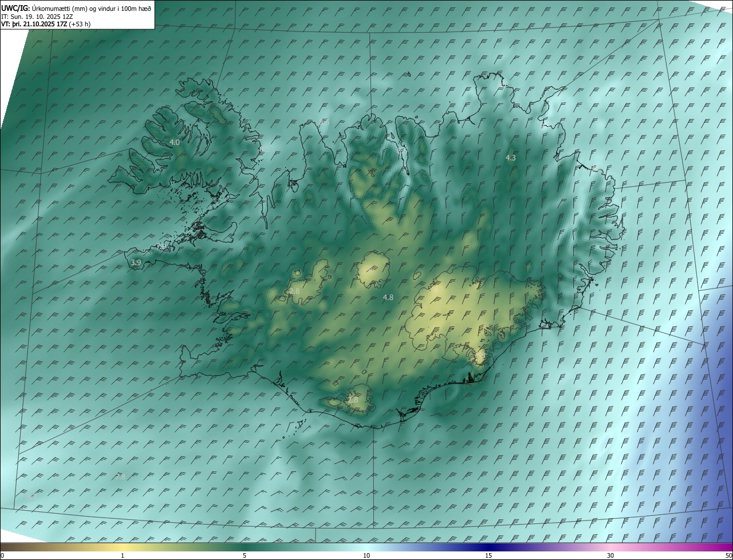Screen dimensions: 733x560
Task: Click the 15 tick label on the color scale
Action: tap(488, 555)
